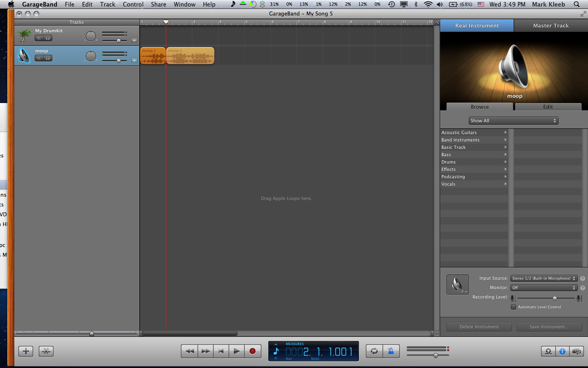Viewport: 588px width, 368px height.
Task: Go to beginning of the song
Action: [221, 351]
